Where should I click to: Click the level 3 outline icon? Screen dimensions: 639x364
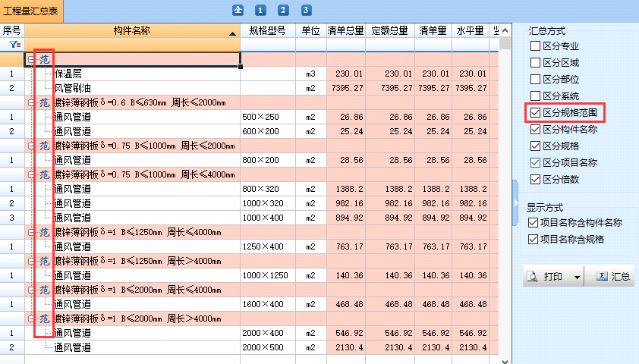point(306,10)
